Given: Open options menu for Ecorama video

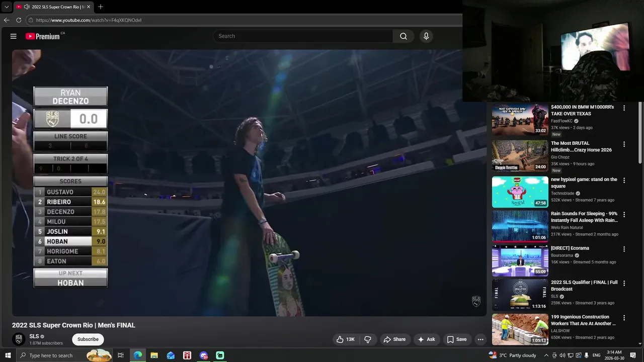Looking at the screenshot, I should pos(624,249).
